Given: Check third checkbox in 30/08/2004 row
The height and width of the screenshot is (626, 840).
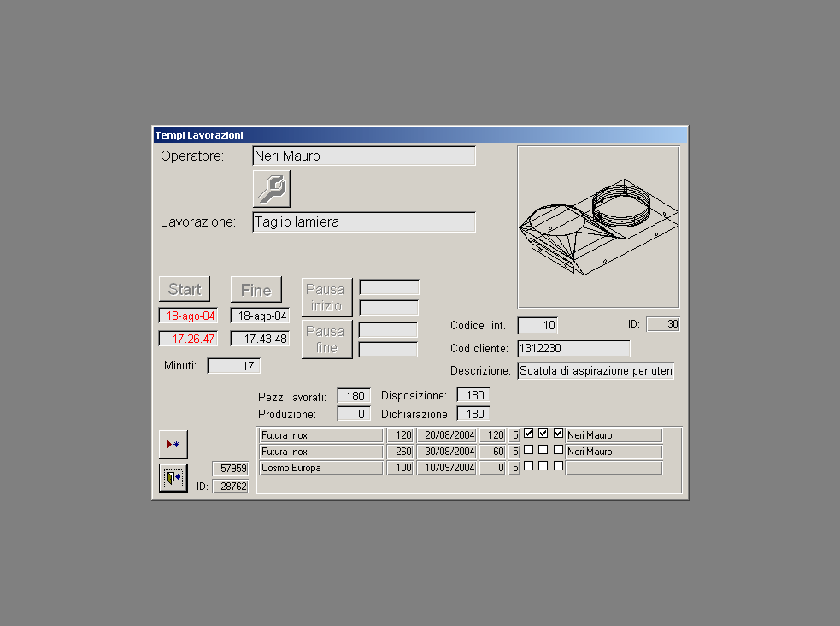Looking at the screenshot, I should point(558,450).
